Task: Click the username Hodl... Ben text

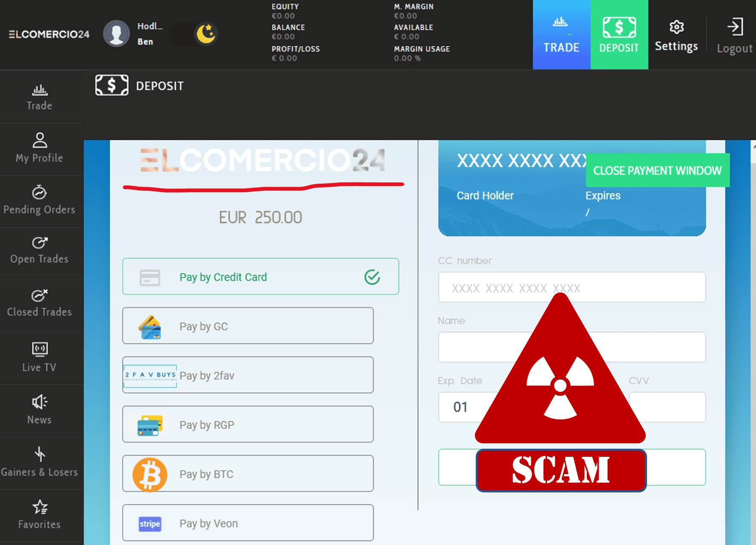Action: [x=150, y=34]
